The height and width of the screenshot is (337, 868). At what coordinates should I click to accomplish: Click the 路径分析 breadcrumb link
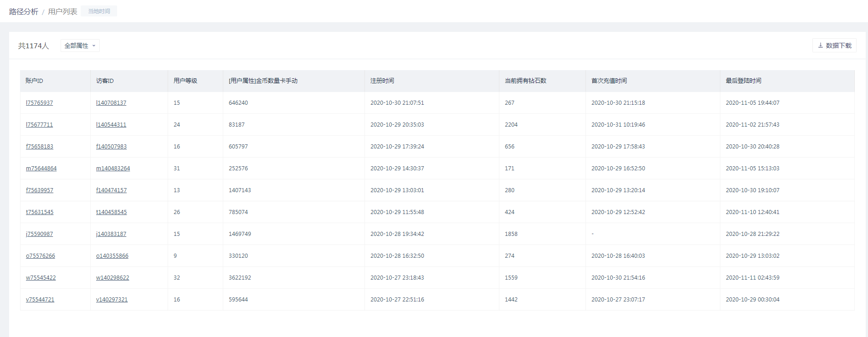coord(24,11)
